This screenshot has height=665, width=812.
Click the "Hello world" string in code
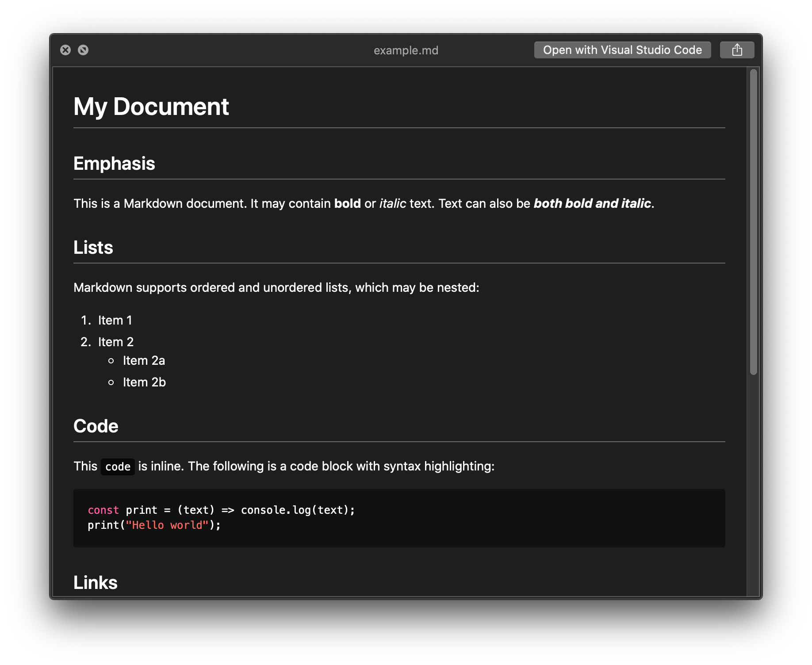pos(167,525)
